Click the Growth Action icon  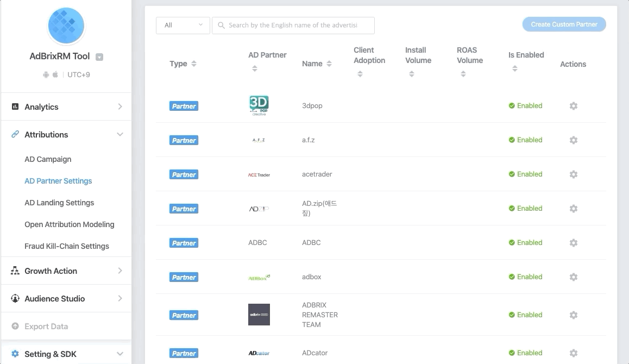15,271
